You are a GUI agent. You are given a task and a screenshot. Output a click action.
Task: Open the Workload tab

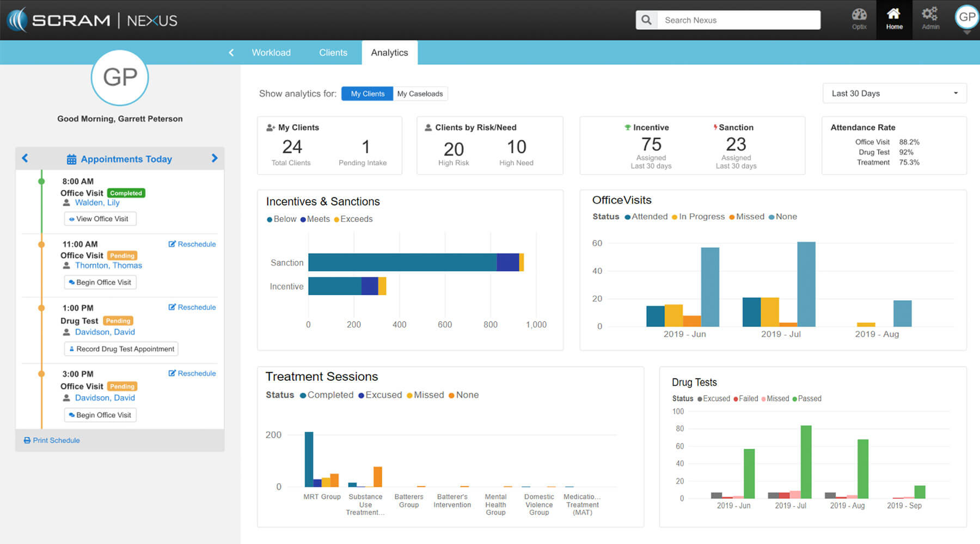[x=271, y=53]
